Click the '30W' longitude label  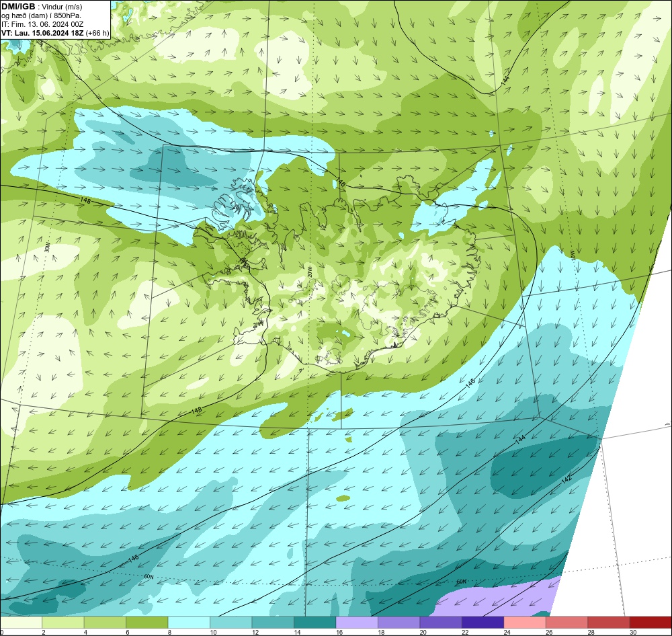(47, 247)
